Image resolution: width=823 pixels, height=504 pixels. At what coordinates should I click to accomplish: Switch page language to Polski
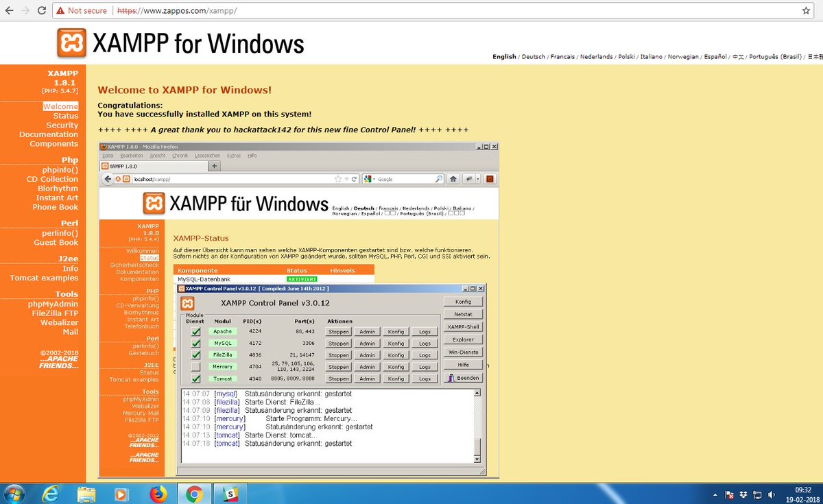(x=626, y=57)
